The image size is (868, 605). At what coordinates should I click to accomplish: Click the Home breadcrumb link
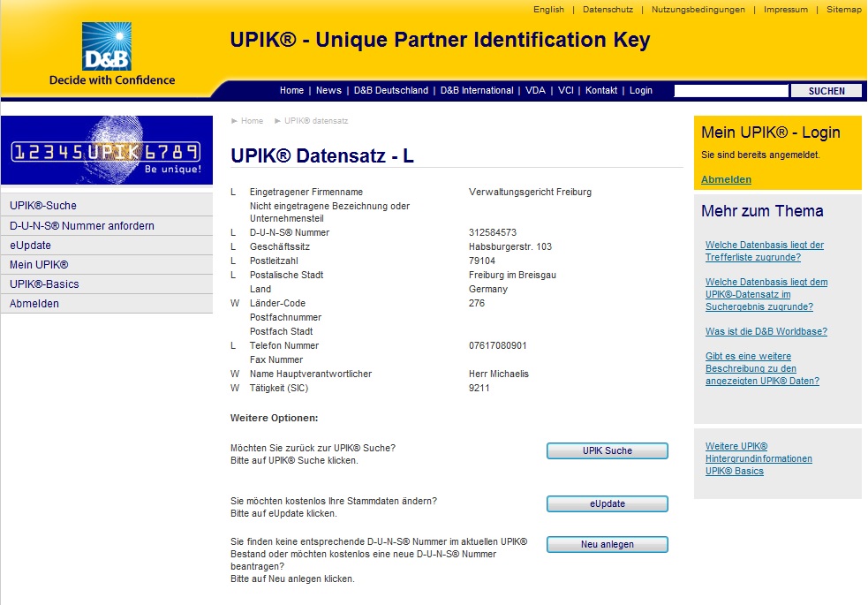pos(252,121)
